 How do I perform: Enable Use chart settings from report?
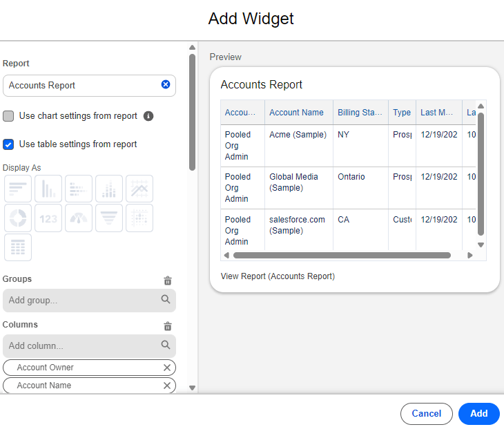(9, 116)
